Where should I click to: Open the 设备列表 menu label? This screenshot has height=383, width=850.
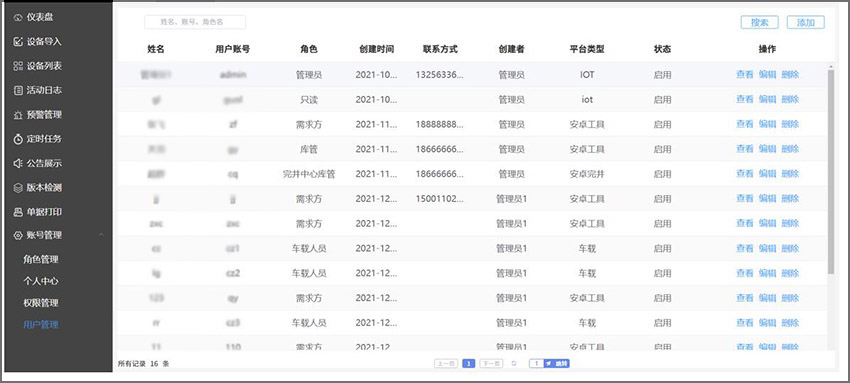[44, 66]
